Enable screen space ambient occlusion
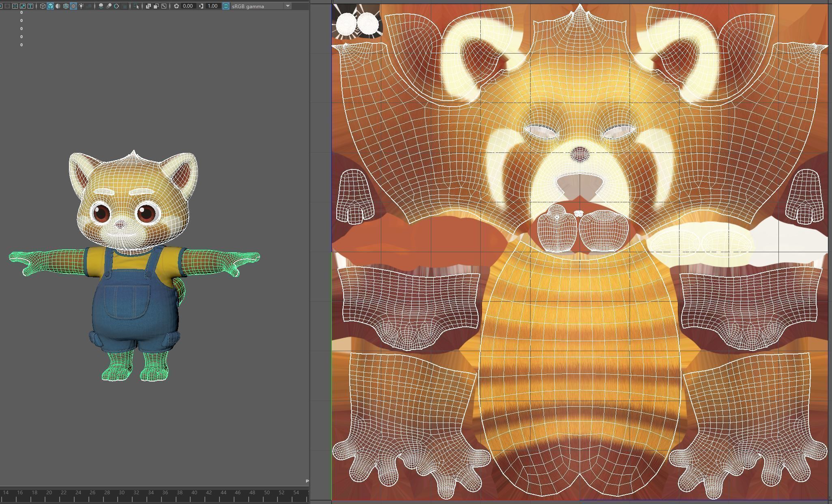832x504 pixels. pos(101,6)
